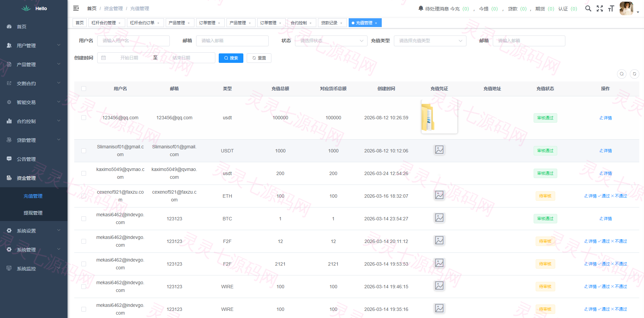Image resolution: width=644 pixels, height=318 pixels.
Task: Check the BTC row checkbox for mekasi6462
Action: (84, 219)
